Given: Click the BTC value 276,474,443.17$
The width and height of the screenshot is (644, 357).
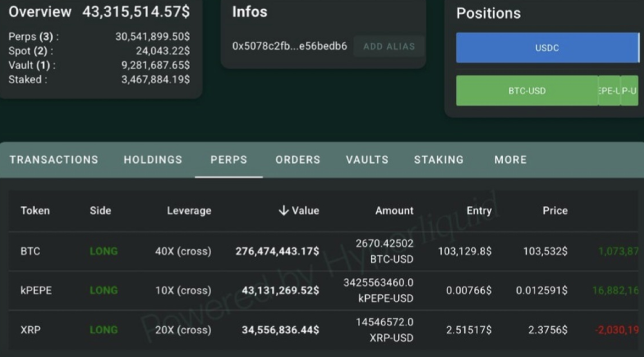Looking at the screenshot, I should [x=277, y=251].
